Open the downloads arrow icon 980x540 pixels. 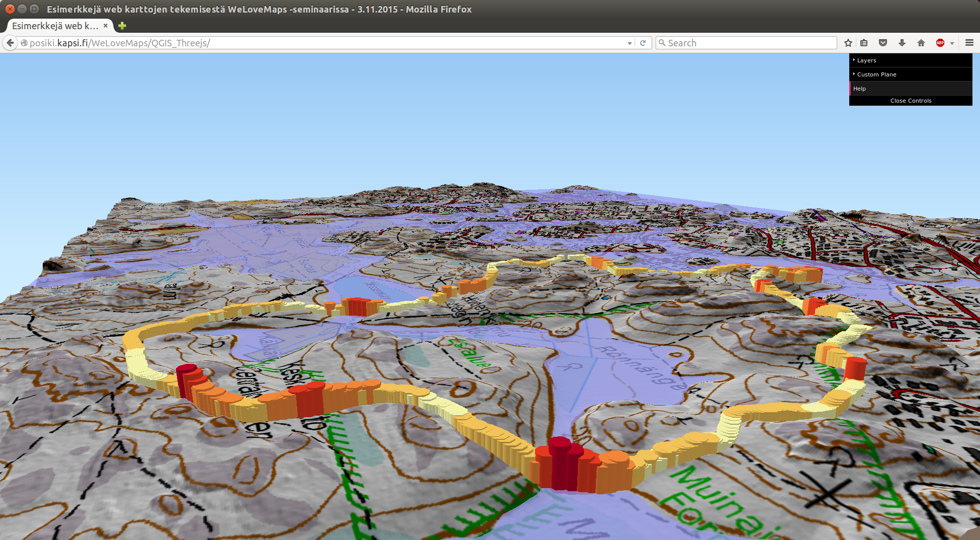pos(902,43)
